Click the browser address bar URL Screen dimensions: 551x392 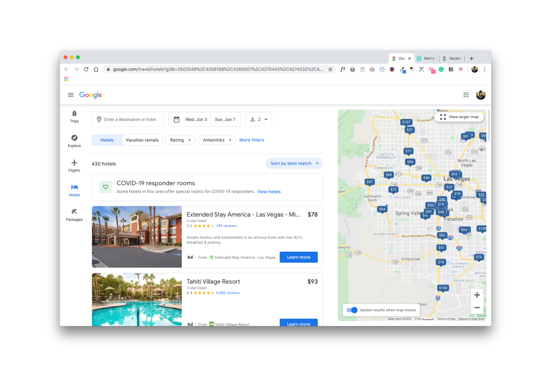point(218,69)
